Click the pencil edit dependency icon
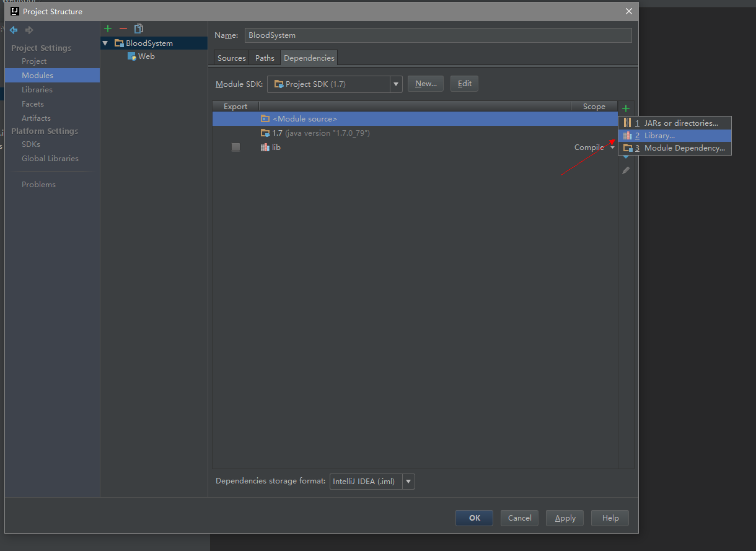Image resolution: width=756 pixels, height=551 pixels. click(626, 170)
